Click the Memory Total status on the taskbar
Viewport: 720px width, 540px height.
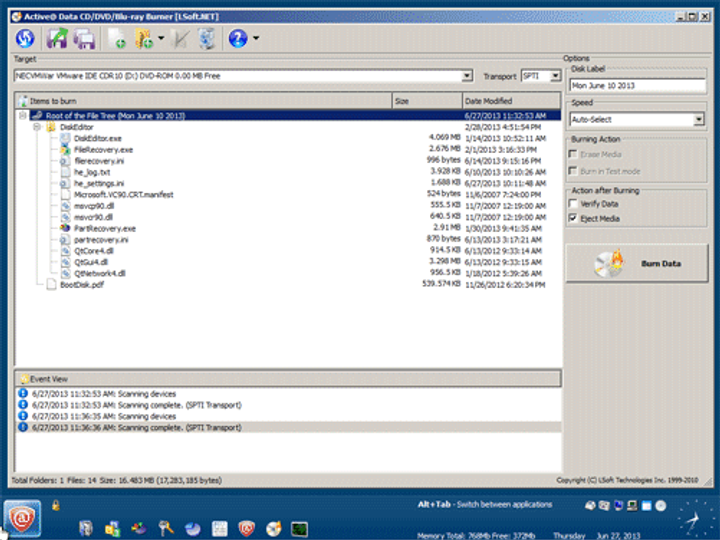pyautogui.click(x=476, y=535)
